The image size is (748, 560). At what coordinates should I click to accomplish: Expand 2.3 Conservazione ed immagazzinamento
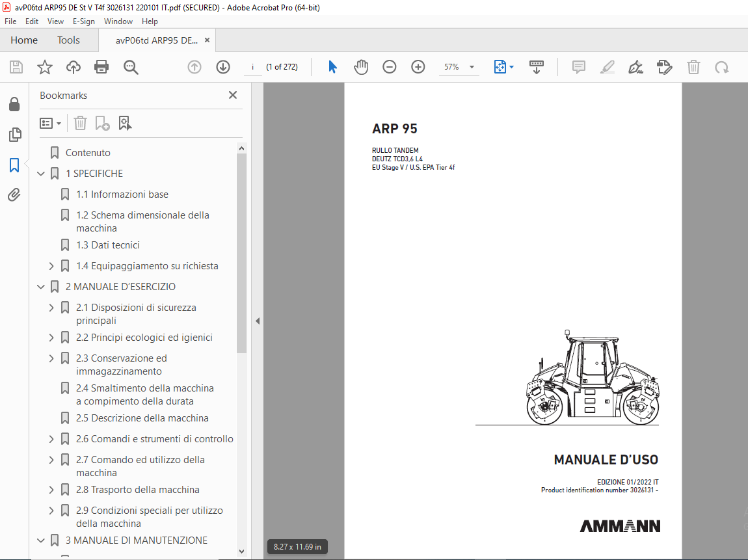click(51, 358)
